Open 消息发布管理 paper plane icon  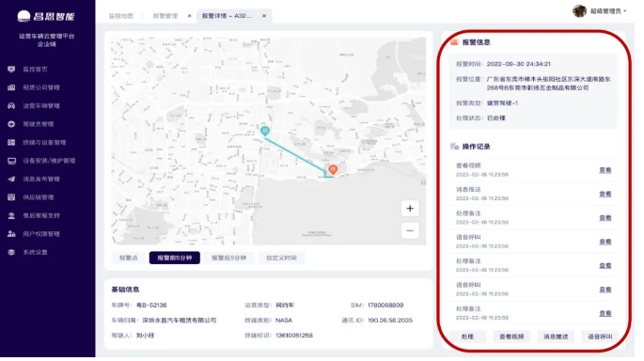(11, 179)
